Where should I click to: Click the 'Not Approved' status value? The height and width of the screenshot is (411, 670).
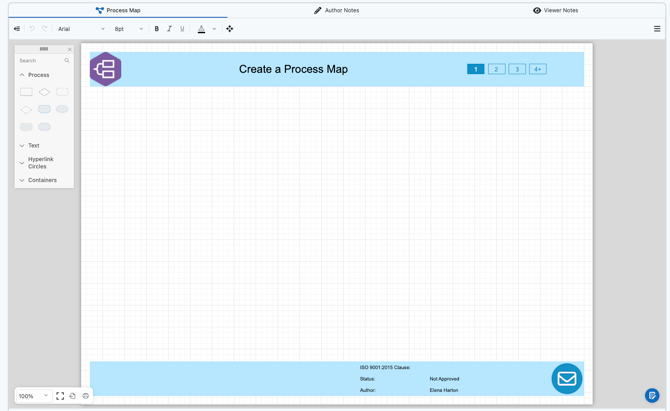click(444, 379)
